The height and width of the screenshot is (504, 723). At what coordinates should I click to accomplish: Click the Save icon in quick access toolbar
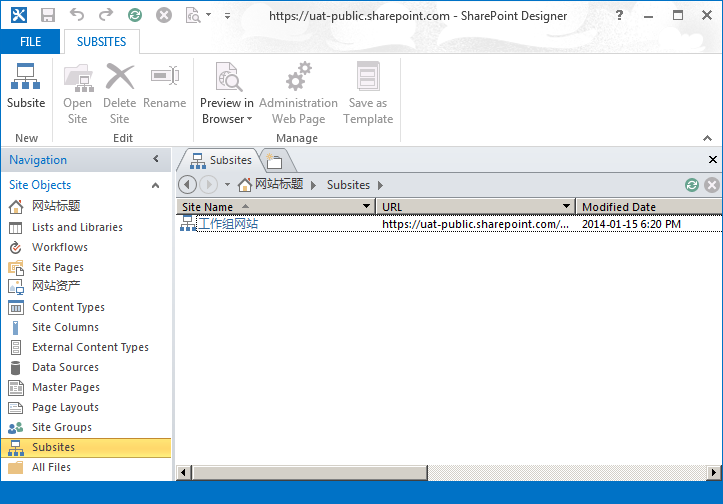tap(48, 15)
